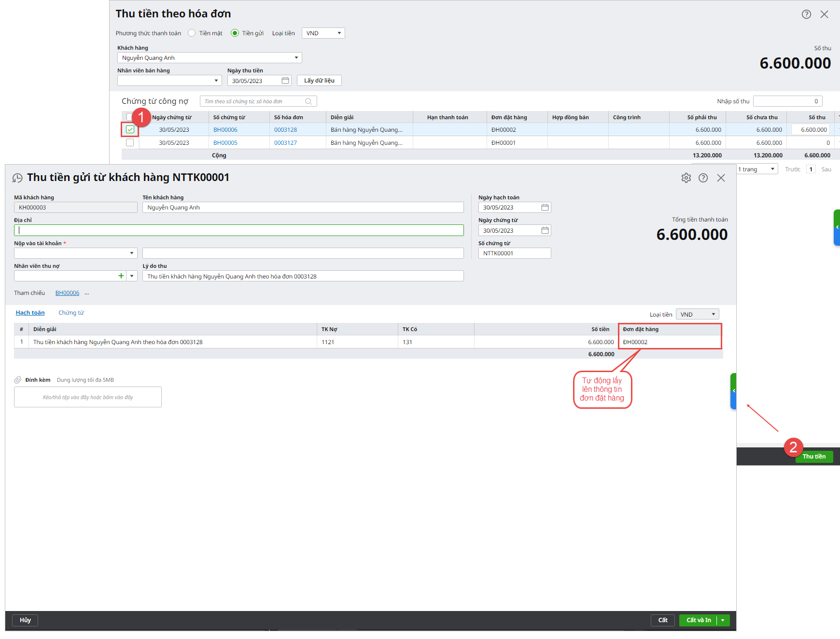The width and height of the screenshot is (840, 639).
Task: Open calendar for Ngày thu tiền
Action: [x=285, y=81]
